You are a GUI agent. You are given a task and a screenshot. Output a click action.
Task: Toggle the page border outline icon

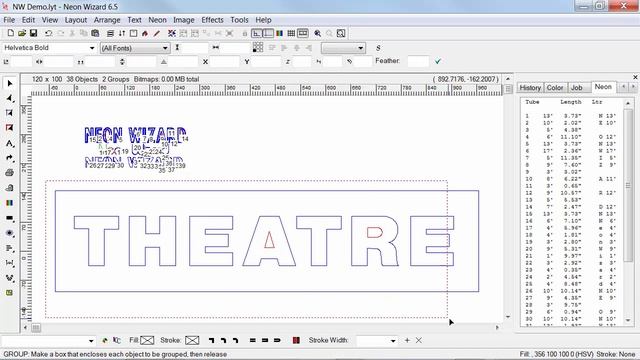click(268, 33)
